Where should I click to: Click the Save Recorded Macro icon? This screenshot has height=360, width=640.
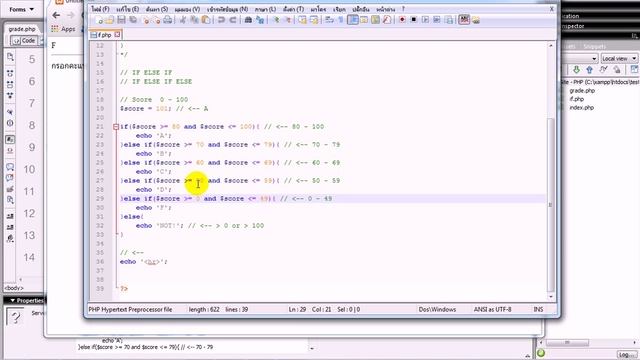coord(449,20)
